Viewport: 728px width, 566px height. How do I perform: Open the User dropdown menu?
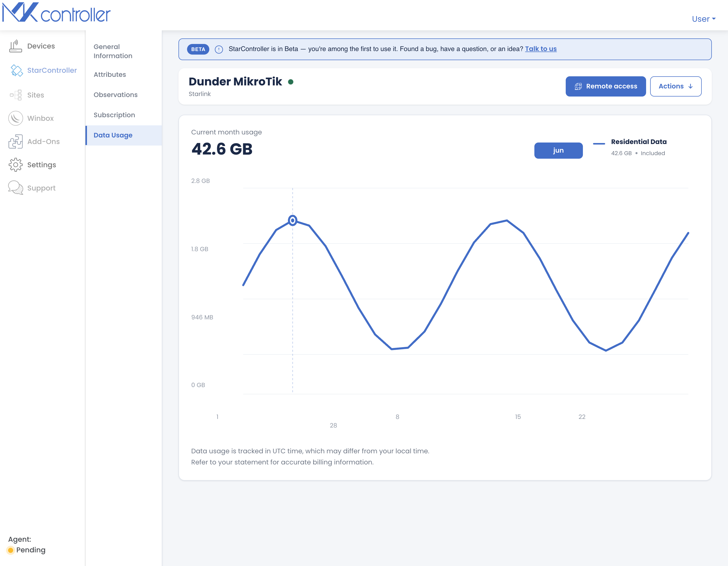point(704,19)
